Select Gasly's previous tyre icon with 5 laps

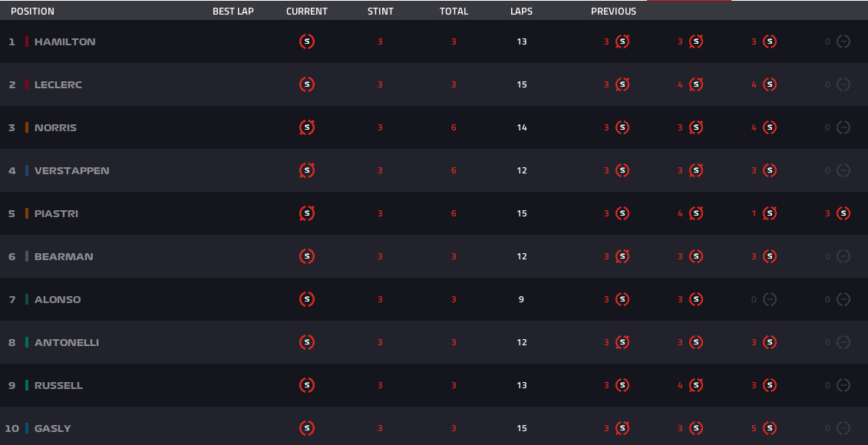pyautogui.click(x=770, y=428)
